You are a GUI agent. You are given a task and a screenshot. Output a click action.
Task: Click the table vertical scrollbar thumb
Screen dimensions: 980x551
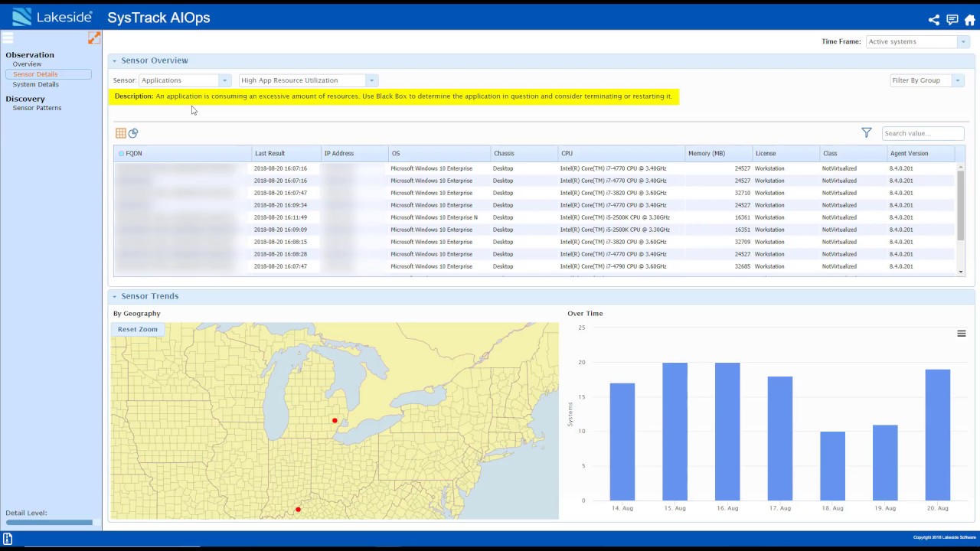[x=961, y=205]
